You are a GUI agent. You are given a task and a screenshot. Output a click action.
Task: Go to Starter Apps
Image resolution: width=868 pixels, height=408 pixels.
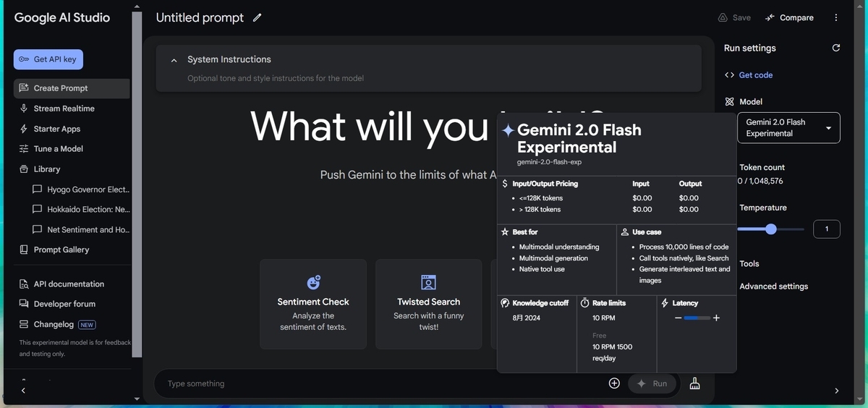[72, 129]
